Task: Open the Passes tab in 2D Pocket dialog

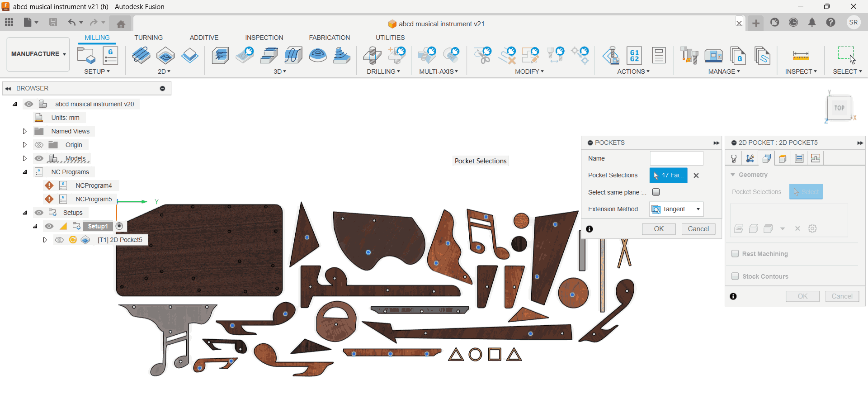Action: pos(799,158)
